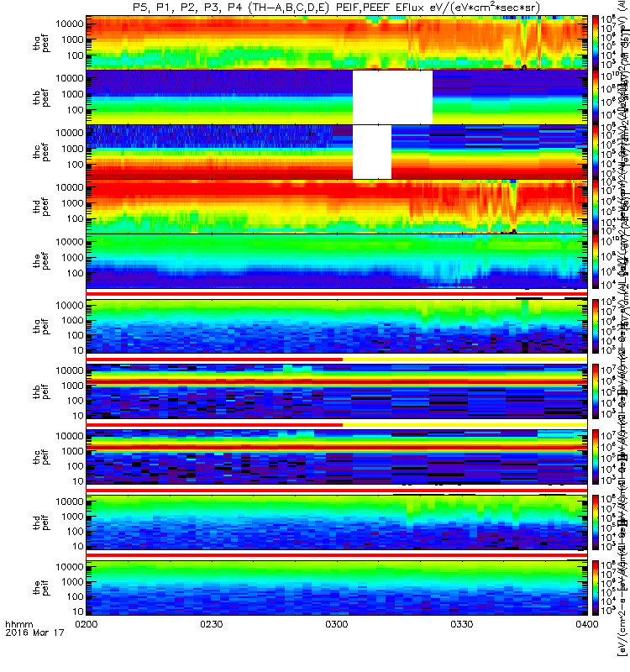
Task: Click the color scale bar beside the peif
Action: pyautogui.click(x=596, y=587)
